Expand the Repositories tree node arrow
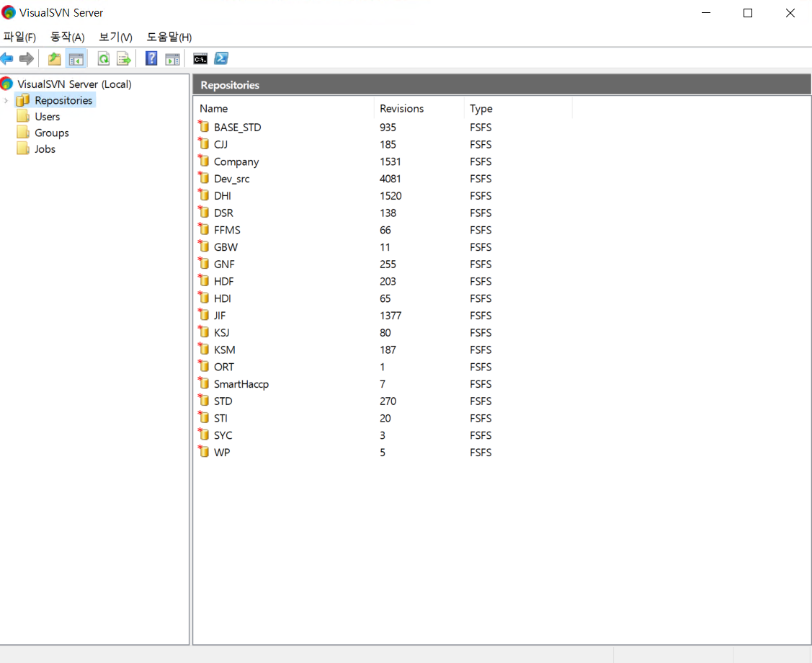This screenshot has height=663, width=812. click(6, 100)
